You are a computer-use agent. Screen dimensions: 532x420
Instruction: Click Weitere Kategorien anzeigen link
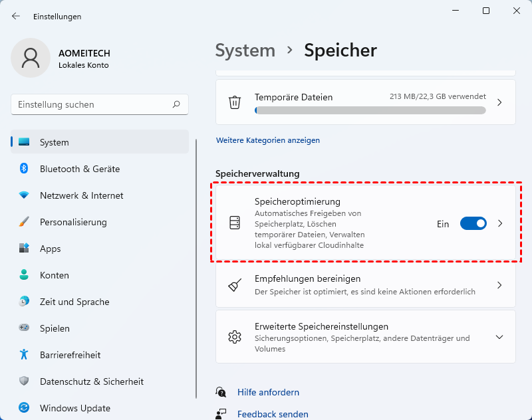coord(268,140)
